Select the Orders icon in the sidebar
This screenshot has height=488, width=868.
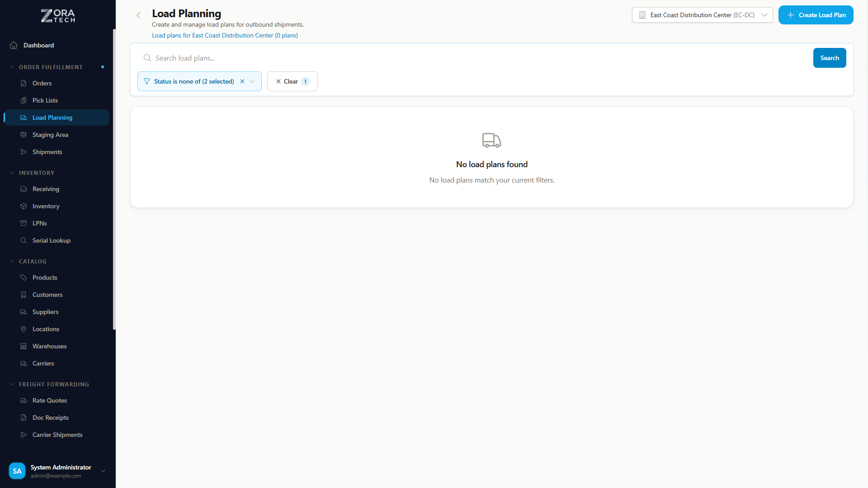coord(24,83)
